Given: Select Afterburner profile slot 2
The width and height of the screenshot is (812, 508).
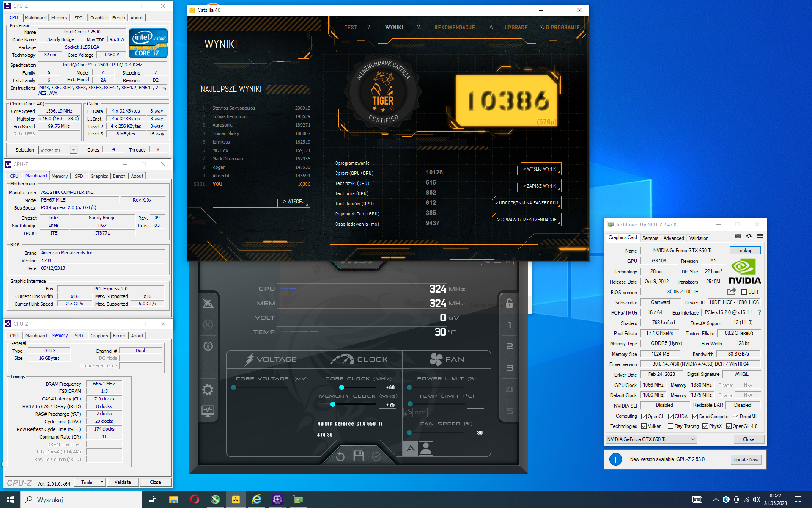Looking at the screenshot, I should (x=509, y=346).
